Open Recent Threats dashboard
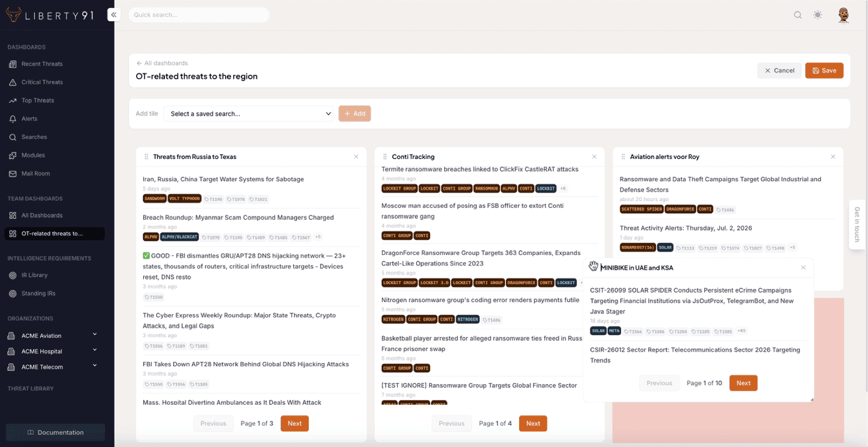Screen dimensions: 868x447 click(x=42, y=64)
